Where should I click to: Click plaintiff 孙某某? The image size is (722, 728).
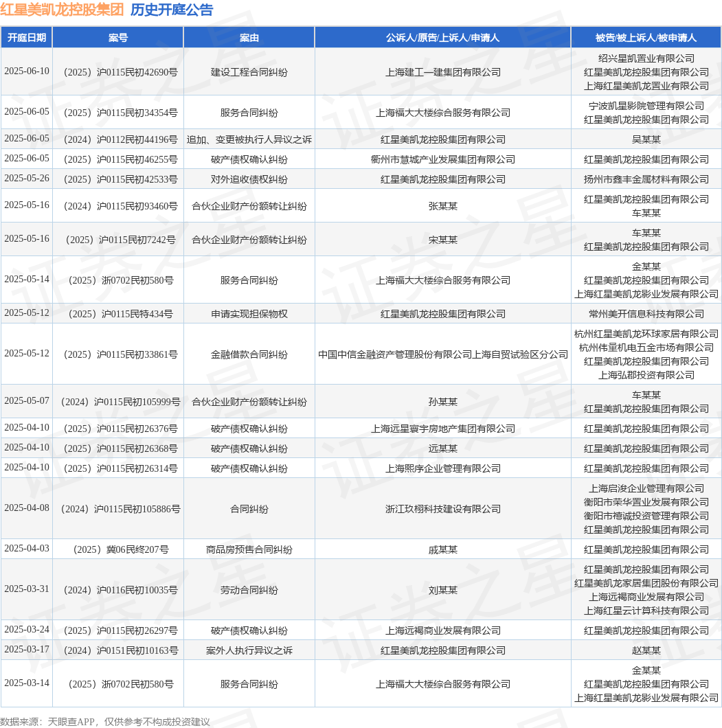click(x=442, y=402)
